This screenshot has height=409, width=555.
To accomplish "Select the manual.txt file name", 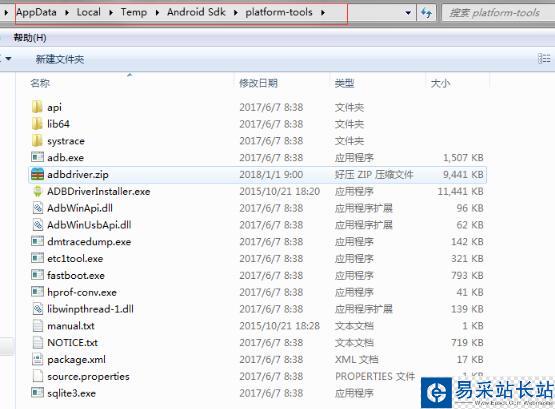I will (x=71, y=326).
